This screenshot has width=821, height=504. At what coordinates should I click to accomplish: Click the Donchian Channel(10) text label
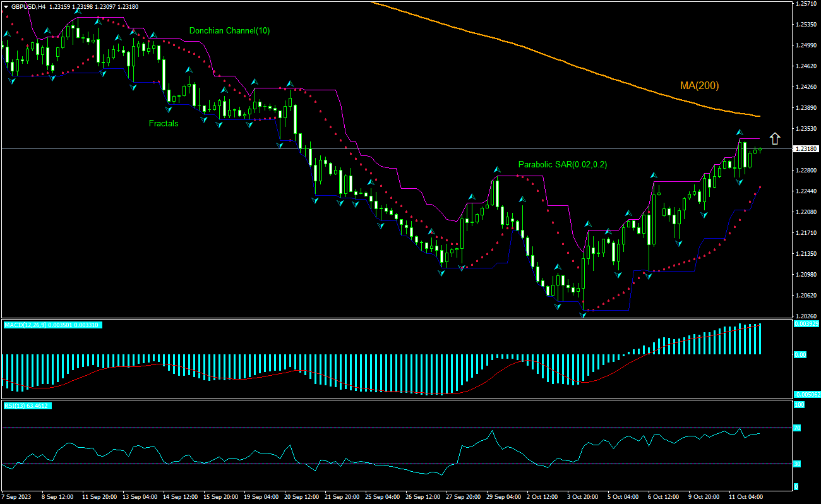[x=229, y=31]
